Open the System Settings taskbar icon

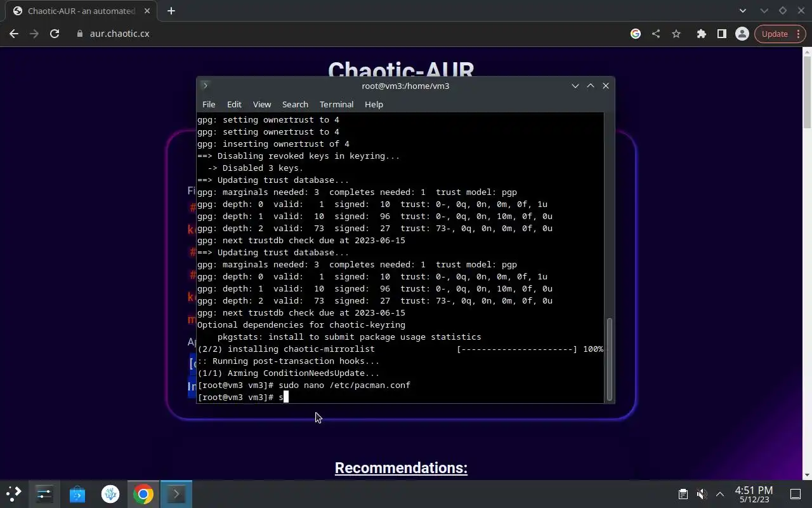point(44,494)
